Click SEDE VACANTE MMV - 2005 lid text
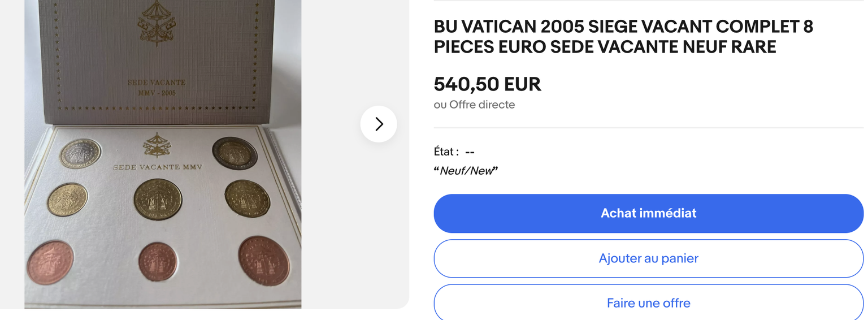The width and height of the screenshot is (868, 320). pos(157,87)
